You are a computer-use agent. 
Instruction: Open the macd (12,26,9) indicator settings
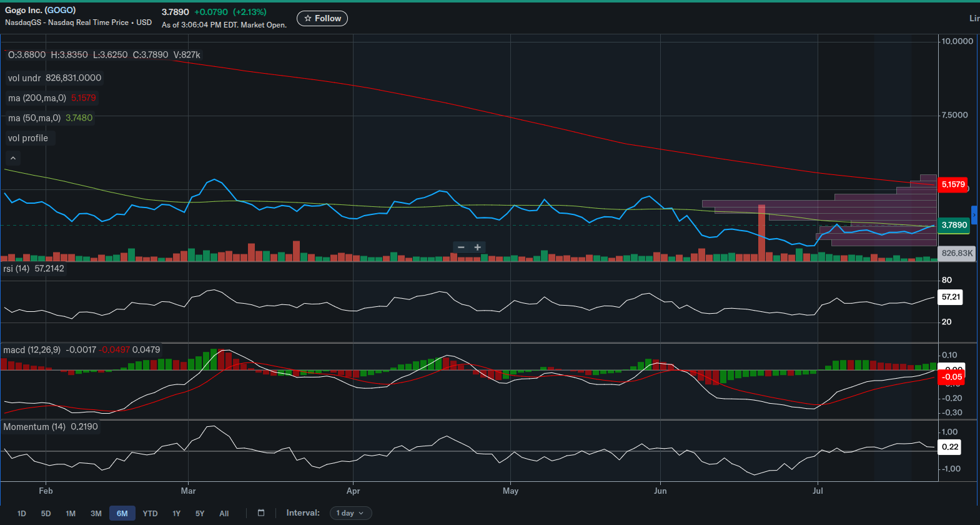pyautogui.click(x=32, y=350)
